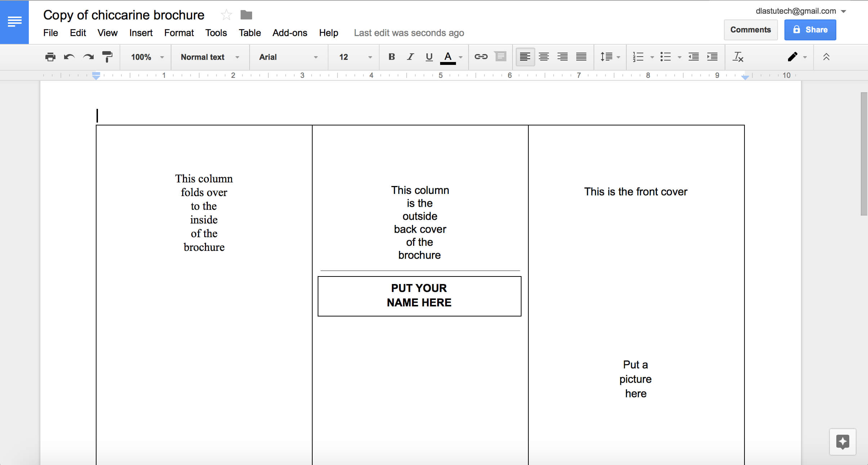The image size is (868, 465).
Task: Click the Underline formatting icon
Action: [429, 57]
